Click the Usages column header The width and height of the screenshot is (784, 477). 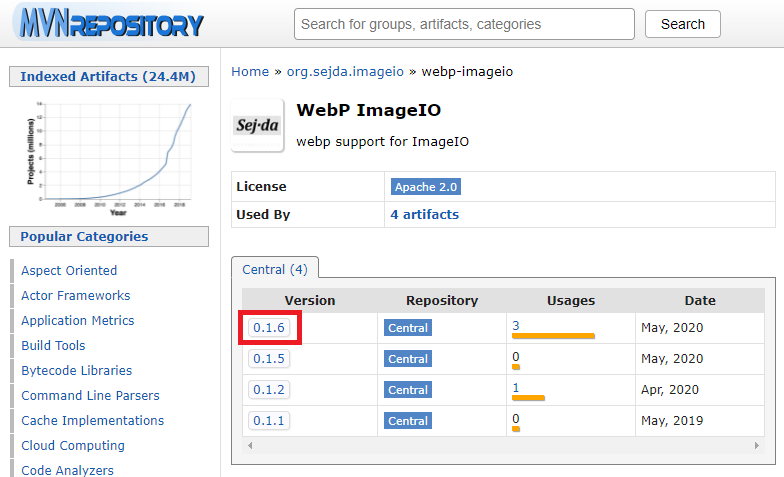[x=571, y=300]
